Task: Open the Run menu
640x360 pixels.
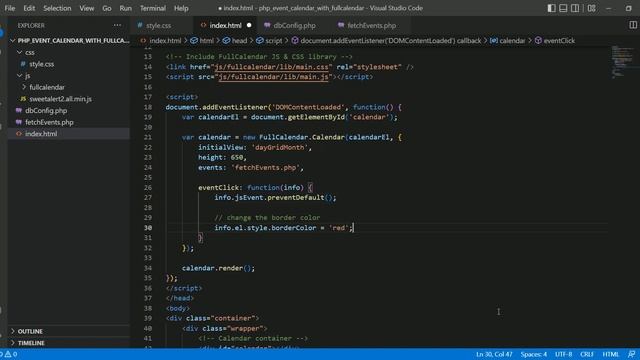Action: [x=126, y=8]
